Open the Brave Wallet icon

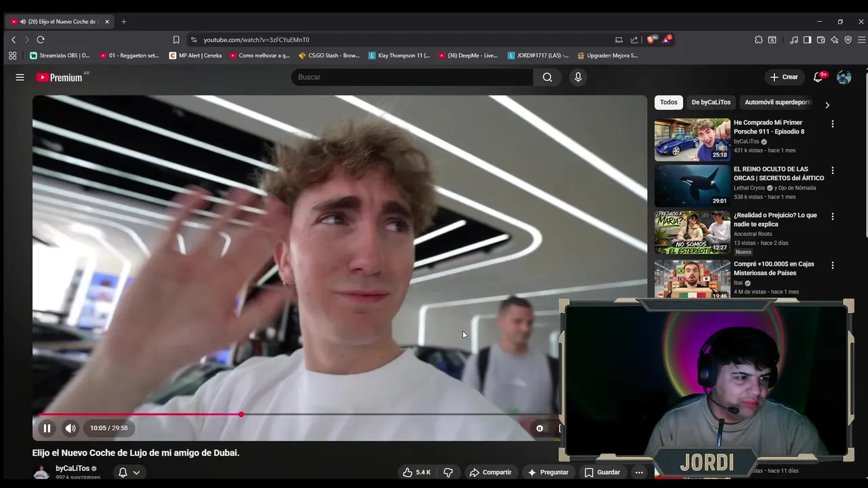tap(821, 40)
